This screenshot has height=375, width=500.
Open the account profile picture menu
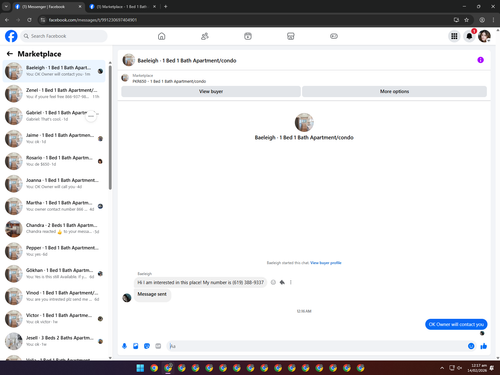(484, 36)
